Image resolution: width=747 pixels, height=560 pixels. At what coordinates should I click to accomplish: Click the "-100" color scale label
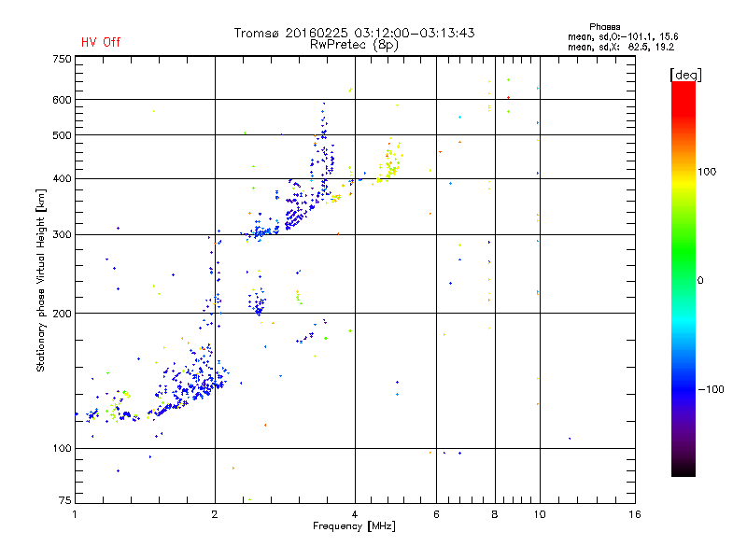[x=711, y=389]
